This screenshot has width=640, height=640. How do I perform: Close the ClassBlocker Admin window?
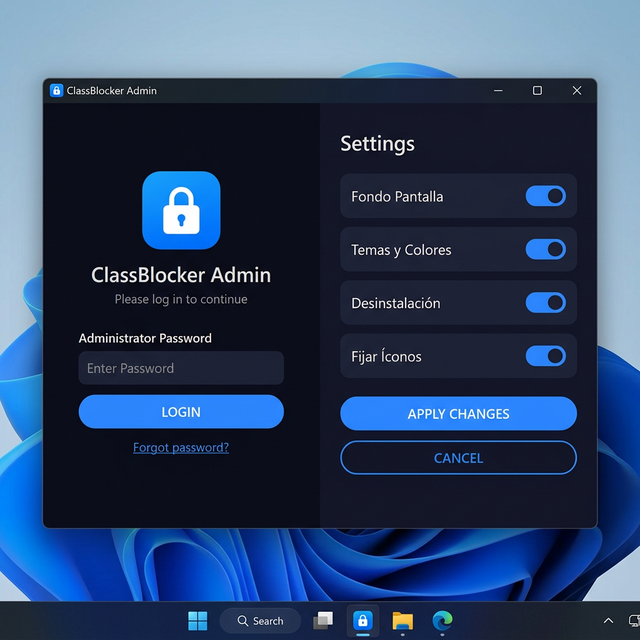click(576, 91)
